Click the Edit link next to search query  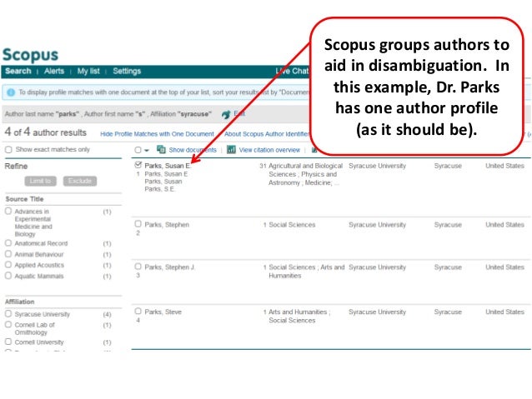point(239,113)
